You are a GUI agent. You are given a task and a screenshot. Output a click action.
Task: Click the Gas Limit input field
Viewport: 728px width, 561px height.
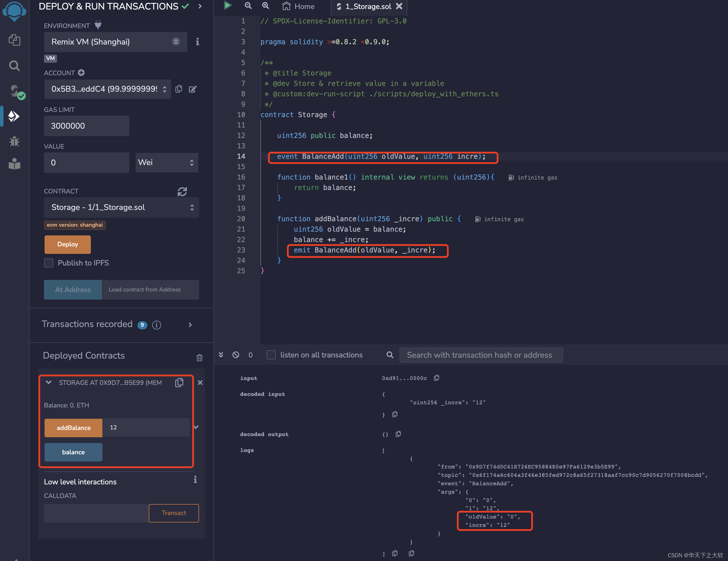87,126
